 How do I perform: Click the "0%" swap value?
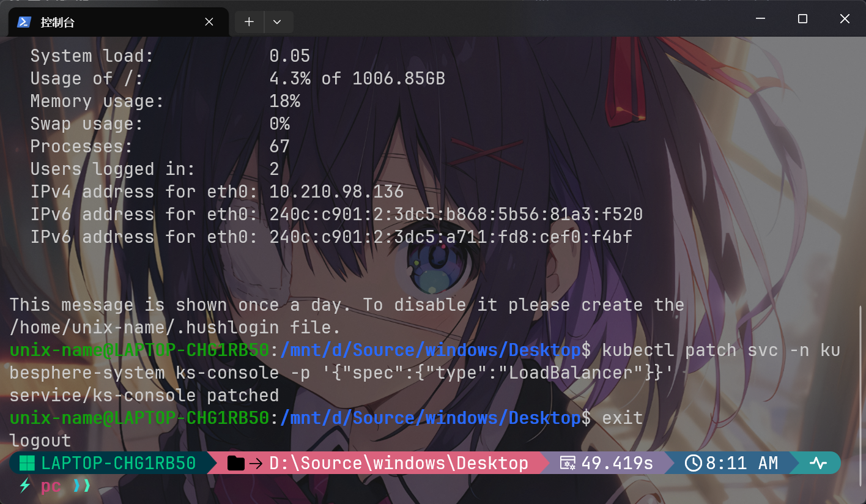tap(279, 124)
